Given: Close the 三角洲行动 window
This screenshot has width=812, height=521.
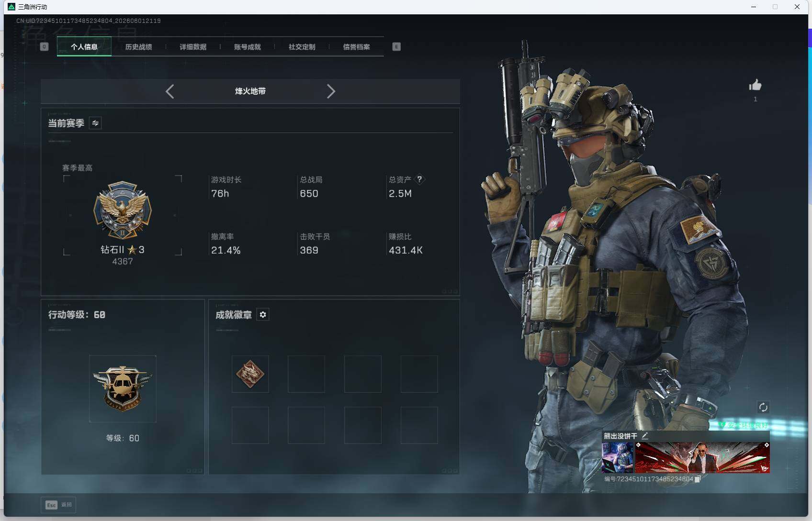Looking at the screenshot, I should coord(797,7).
